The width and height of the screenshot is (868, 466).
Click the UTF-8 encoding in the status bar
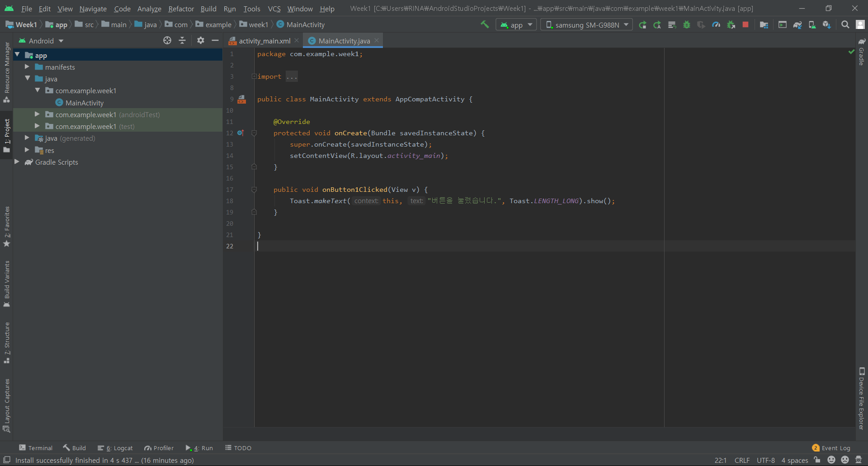[765, 460]
